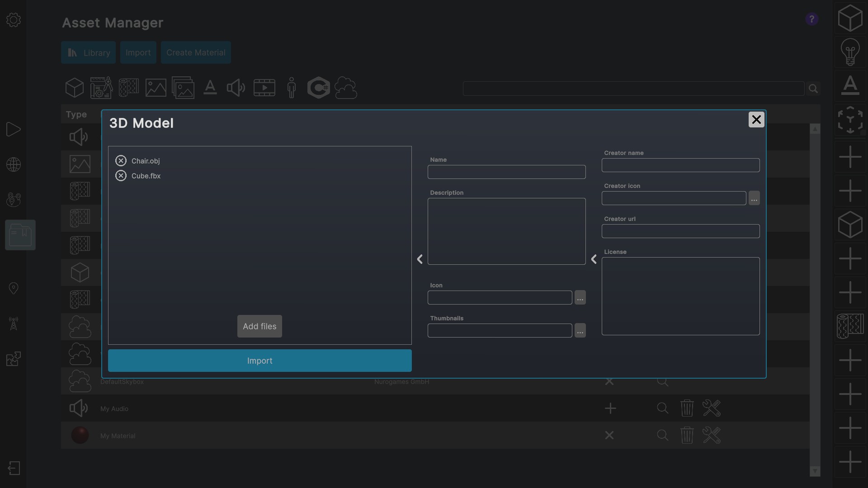Image resolution: width=868 pixels, height=488 pixels.
Task: Click the search magnifier button
Action: coord(813,89)
